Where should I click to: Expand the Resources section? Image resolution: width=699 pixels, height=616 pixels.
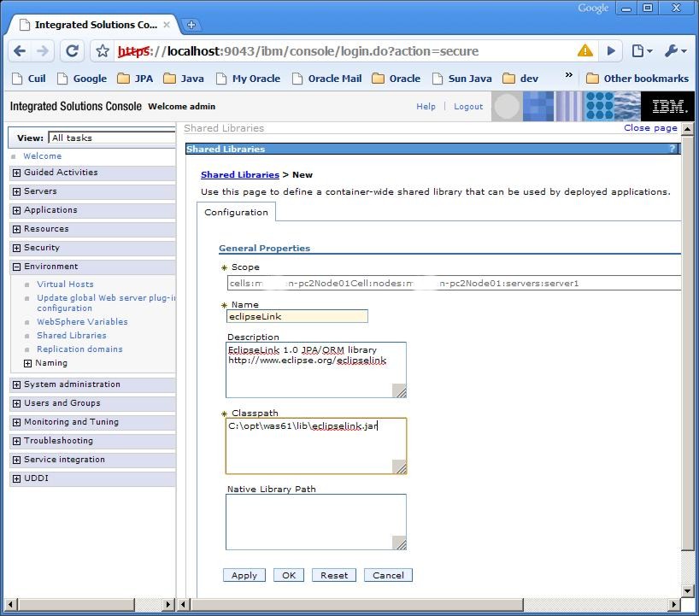[x=16, y=229]
